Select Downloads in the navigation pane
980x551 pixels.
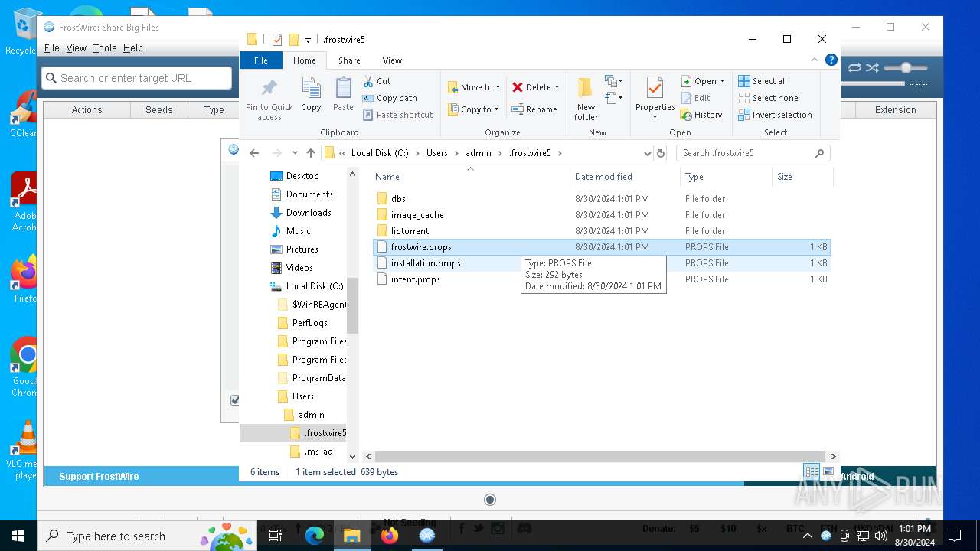[309, 213]
